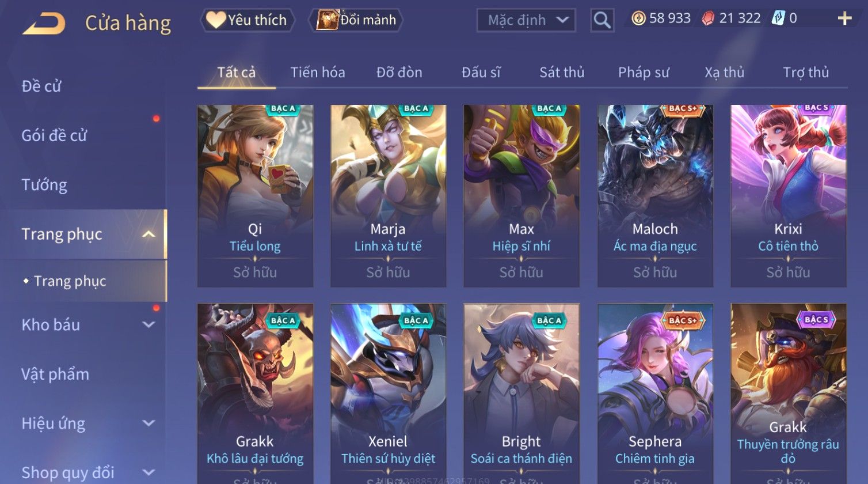Go to Tướng in sidebar
This screenshot has height=484, width=868.
[44, 185]
